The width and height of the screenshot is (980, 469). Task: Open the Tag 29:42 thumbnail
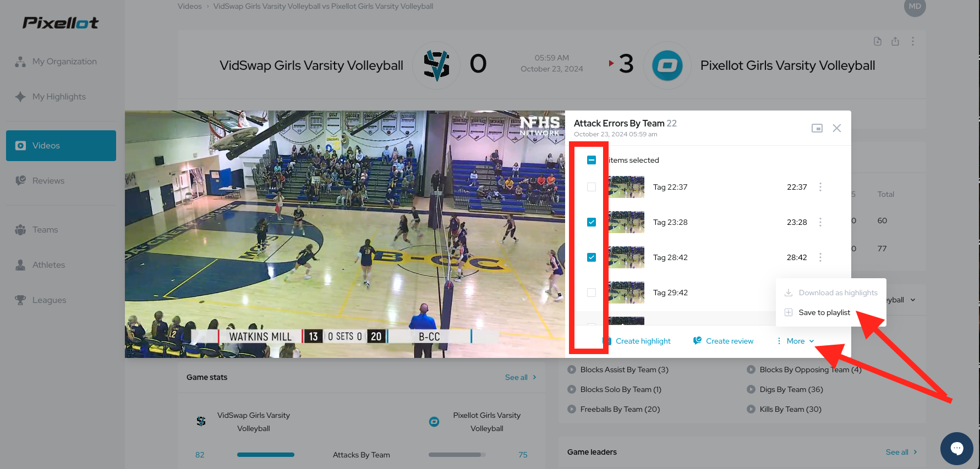[626, 293]
